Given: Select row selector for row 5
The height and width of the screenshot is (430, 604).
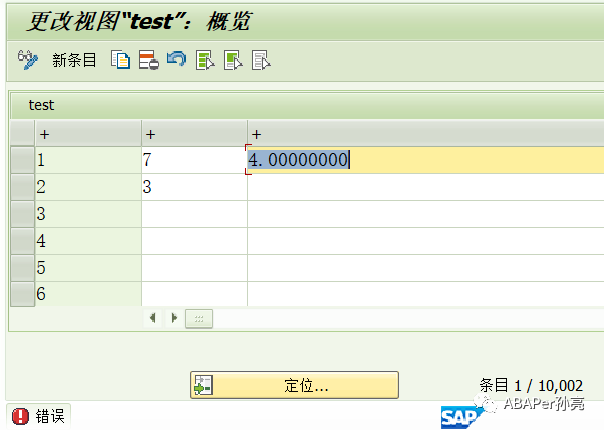Looking at the screenshot, I should 22,268.
